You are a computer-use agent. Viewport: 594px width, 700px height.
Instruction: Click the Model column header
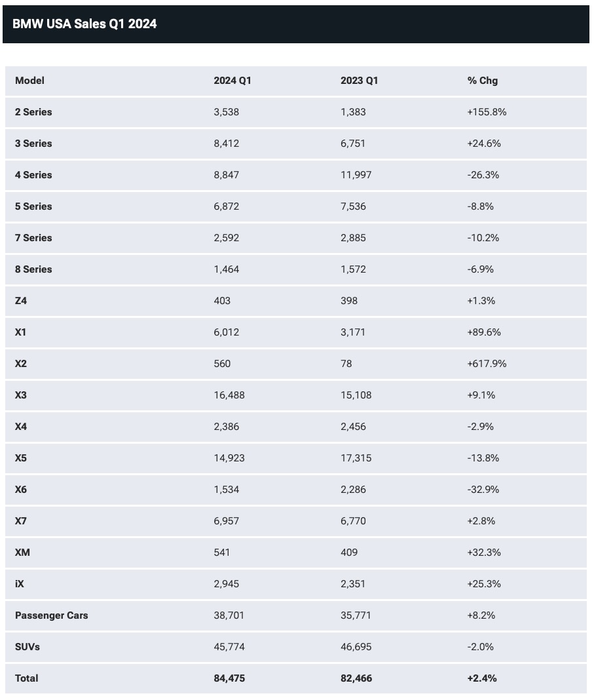(x=29, y=81)
